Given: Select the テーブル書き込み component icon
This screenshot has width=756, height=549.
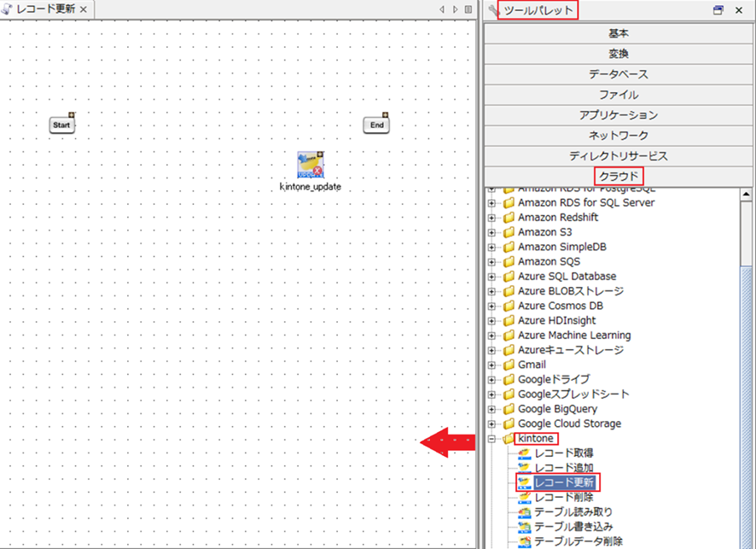Looking at the screenshot, I should [524, 527].
